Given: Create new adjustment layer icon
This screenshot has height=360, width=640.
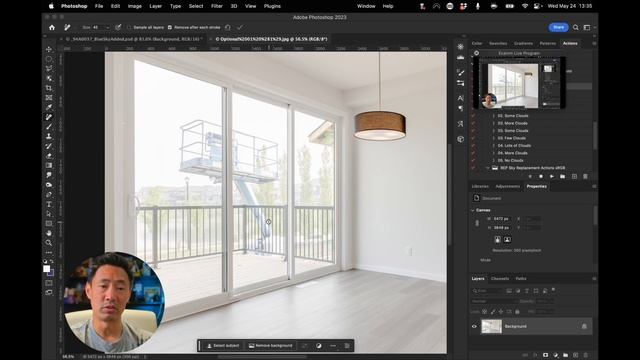Looking at the screenshot, I should 556,355.
